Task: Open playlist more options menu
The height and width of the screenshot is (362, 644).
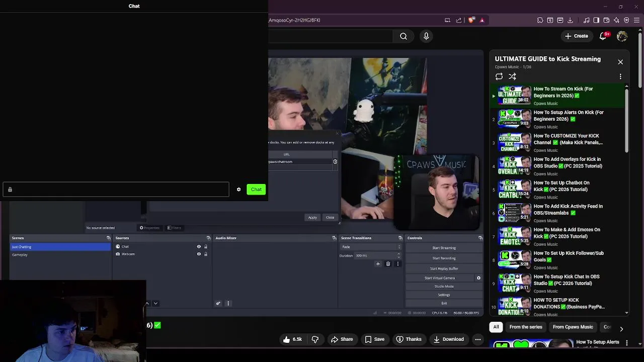Action: pos(620,76)
